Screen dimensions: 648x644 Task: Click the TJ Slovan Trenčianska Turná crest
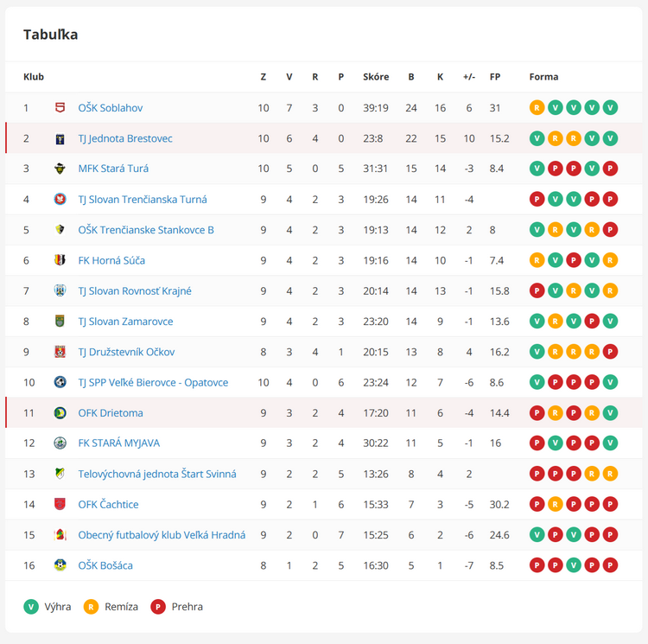[60, 200]
